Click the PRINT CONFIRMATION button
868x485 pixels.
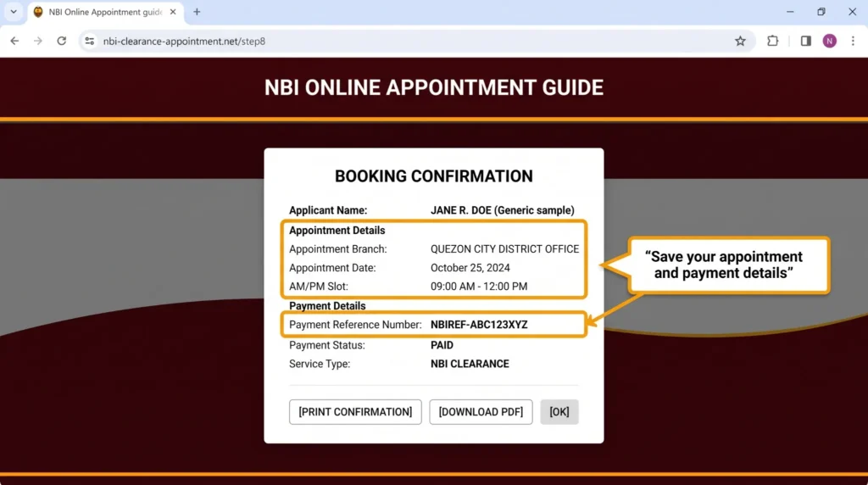coord(355,412)
